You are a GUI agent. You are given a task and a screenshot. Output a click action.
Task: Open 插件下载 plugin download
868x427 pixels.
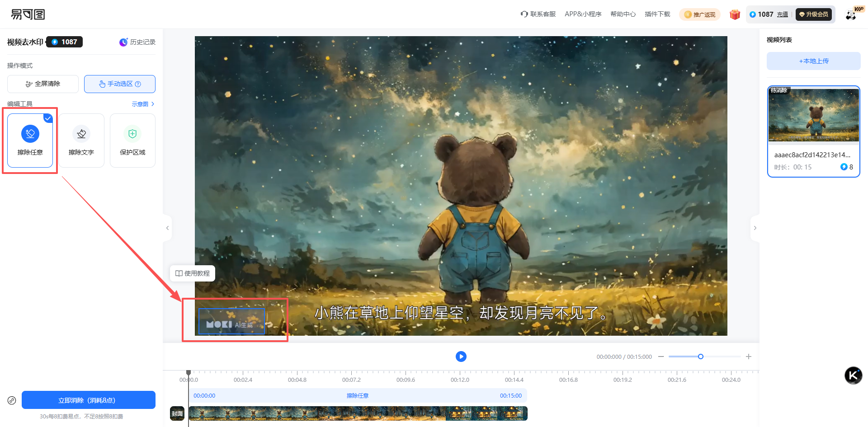click(x=657, y=14)
